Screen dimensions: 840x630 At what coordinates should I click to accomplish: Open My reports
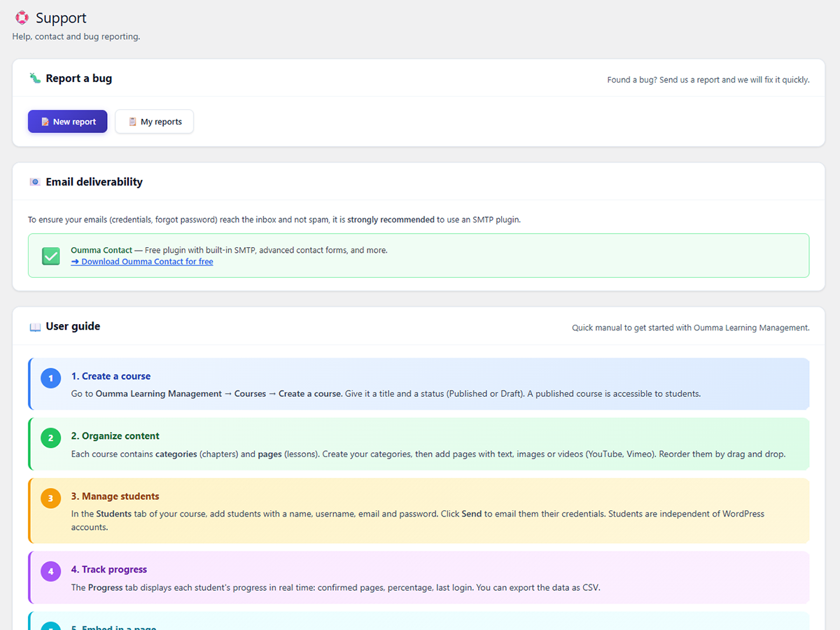(154, 122)
